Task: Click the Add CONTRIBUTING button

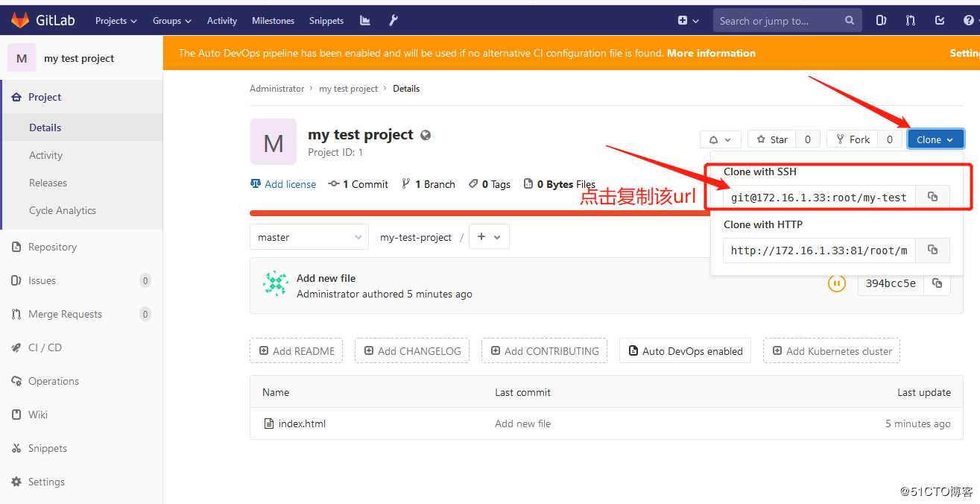Action: pyautogui.click(x=544, y=350)
